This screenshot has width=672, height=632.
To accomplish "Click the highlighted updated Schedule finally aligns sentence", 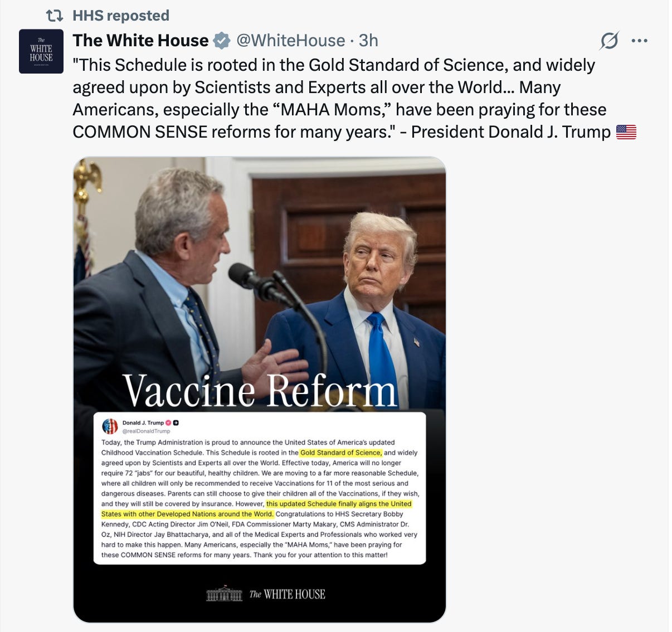I will 256,509.
